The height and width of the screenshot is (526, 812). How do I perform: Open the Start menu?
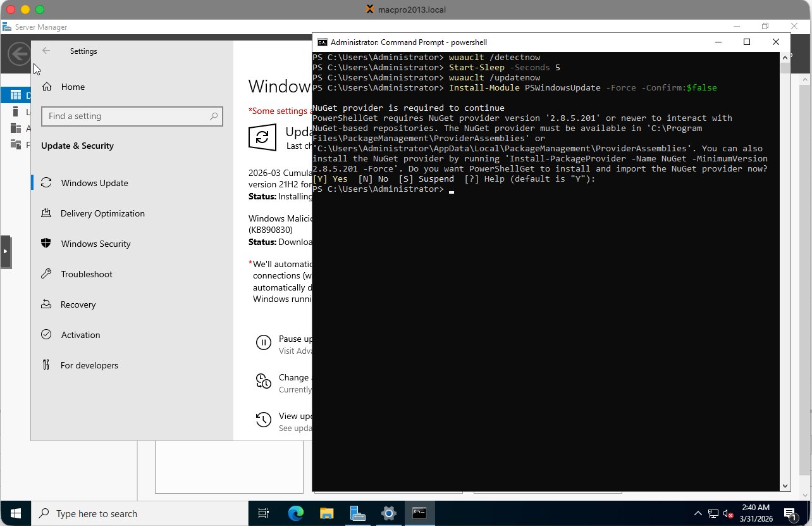click(x=15, y=513)
